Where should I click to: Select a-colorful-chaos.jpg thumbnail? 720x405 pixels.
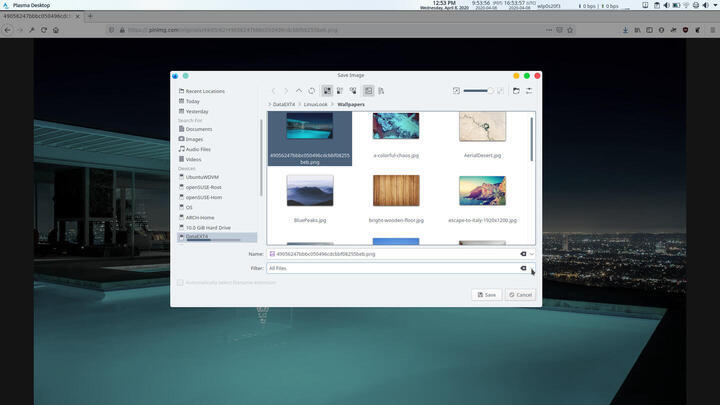(396, 126)
